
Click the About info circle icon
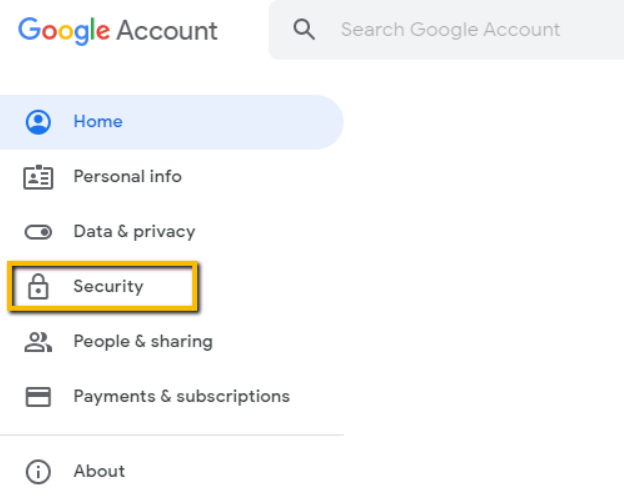[38, 471]
